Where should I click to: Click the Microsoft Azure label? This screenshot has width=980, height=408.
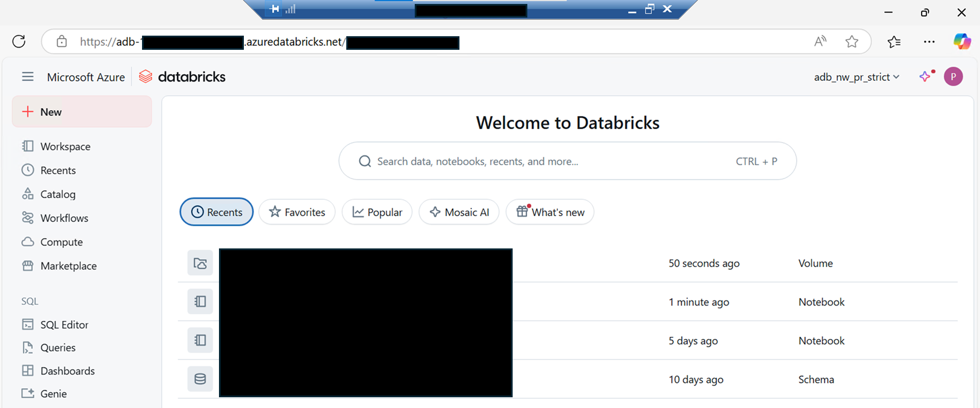[86, 77]
